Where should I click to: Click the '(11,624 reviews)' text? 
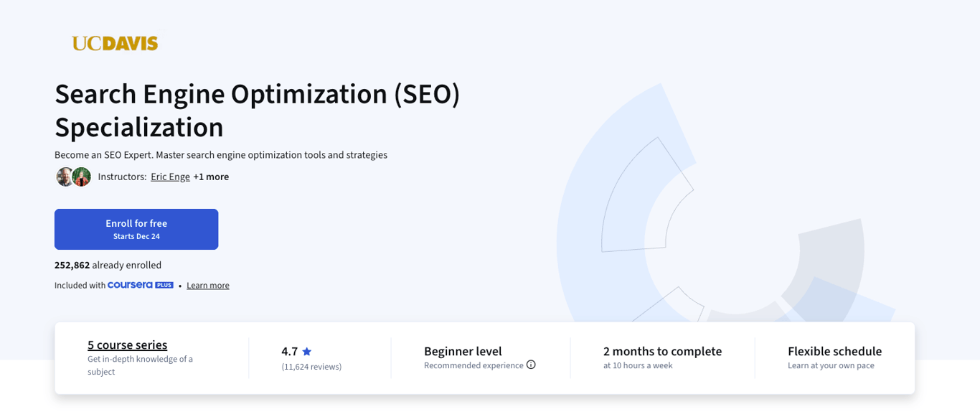coord(311,367)
